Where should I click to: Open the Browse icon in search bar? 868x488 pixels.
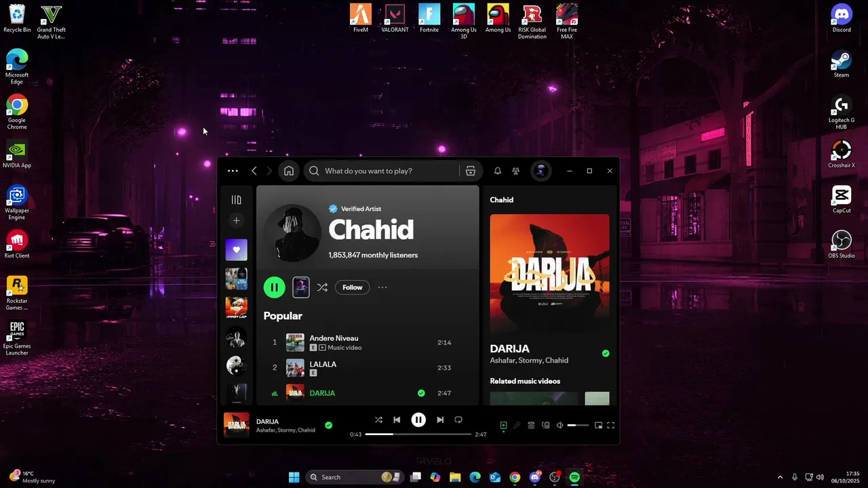click(x=471, y=171)
